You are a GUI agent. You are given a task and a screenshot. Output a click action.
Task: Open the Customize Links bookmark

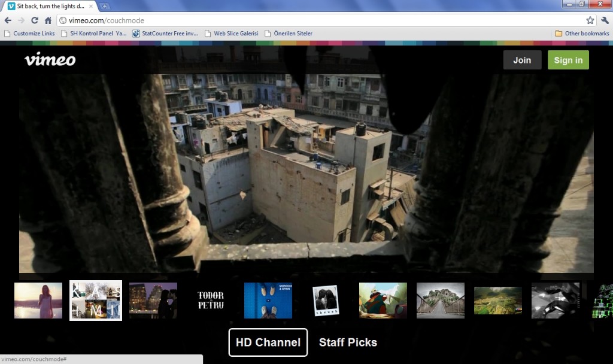tap(30, 34)
